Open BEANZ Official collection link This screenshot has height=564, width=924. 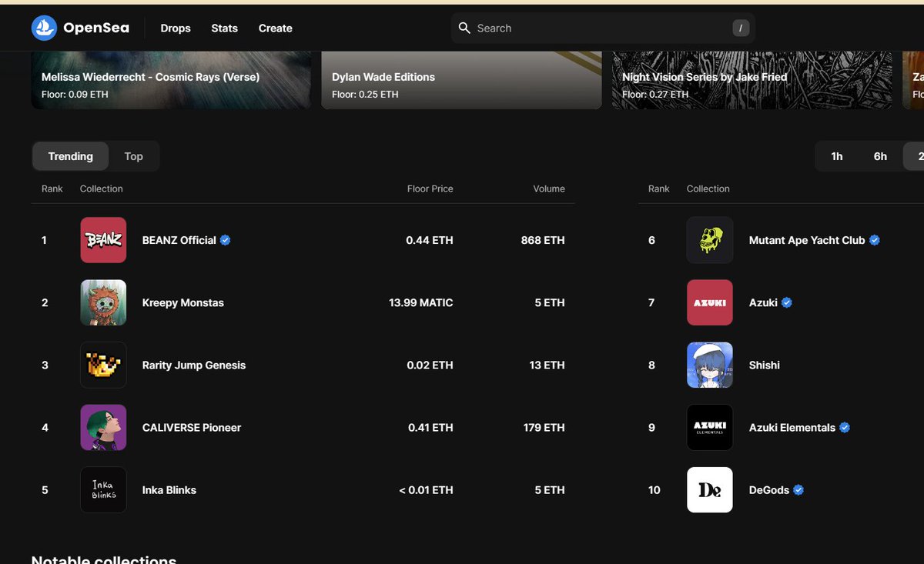coord(179,240)
